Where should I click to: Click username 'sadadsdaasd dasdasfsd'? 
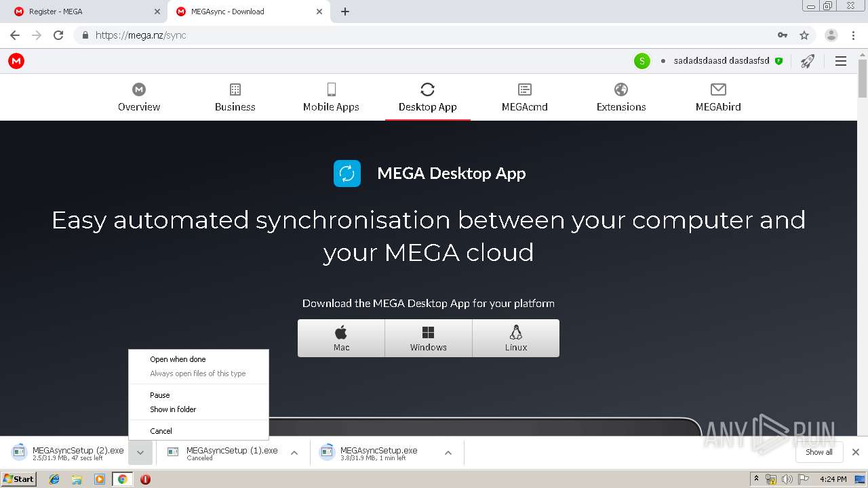pyautogui.click(x=722, y=61)
